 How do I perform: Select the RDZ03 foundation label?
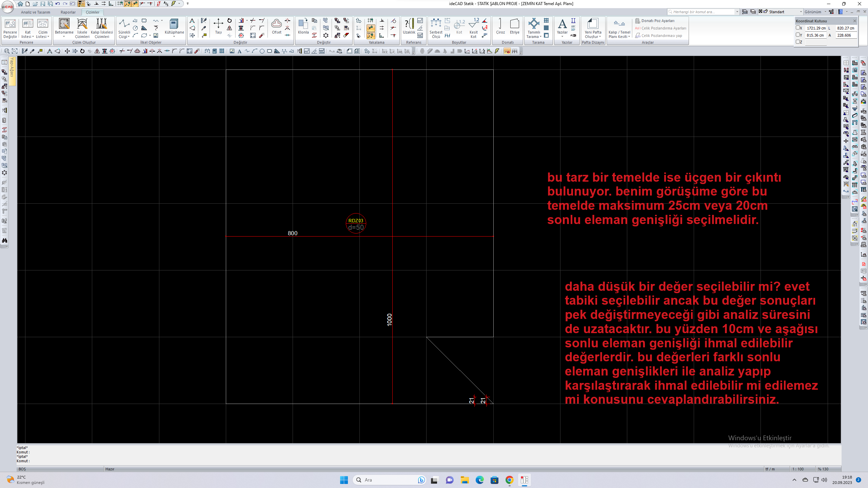click(x=356, y=221)
